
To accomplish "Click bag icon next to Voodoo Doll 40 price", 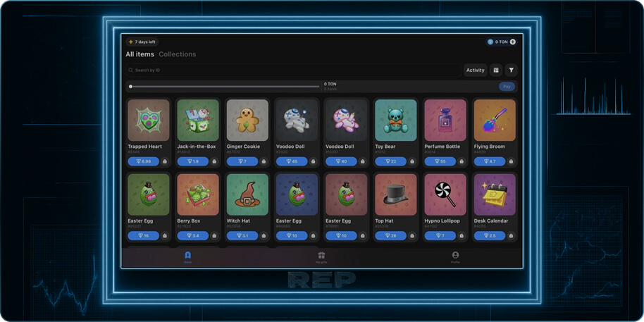I will pos(362,161).
